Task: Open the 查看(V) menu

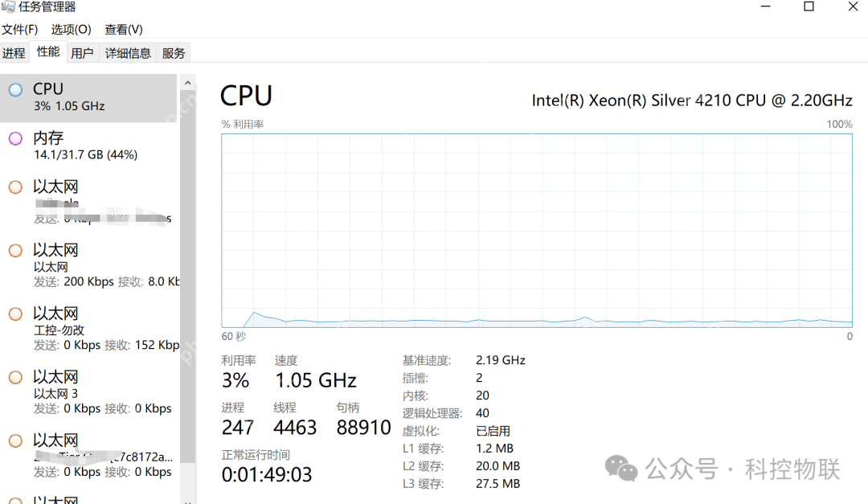Action: 124,30
